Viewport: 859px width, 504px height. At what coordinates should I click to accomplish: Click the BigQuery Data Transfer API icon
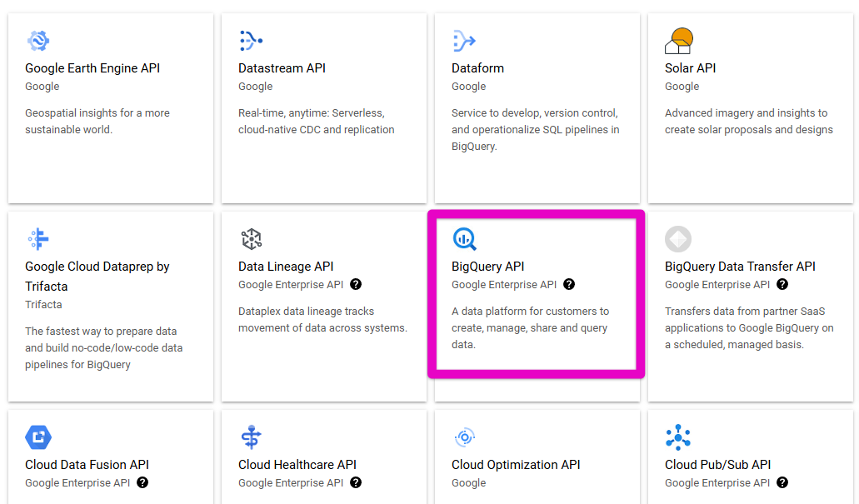(678, 239)
